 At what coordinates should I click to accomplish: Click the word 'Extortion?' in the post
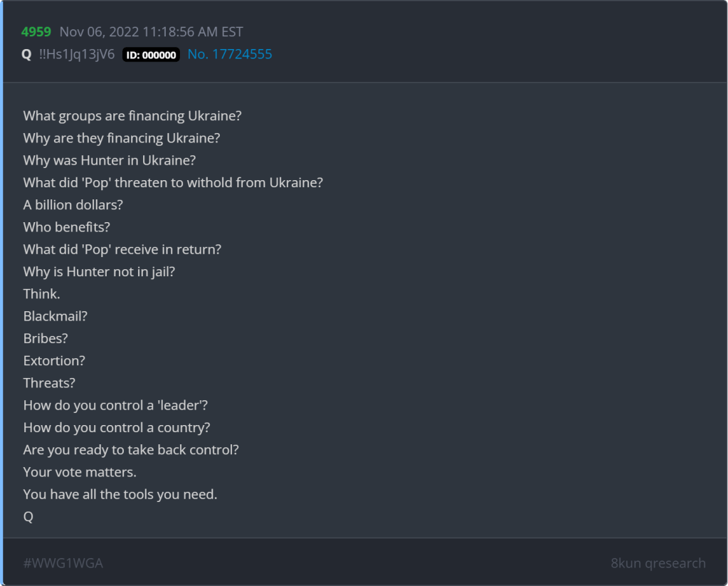tap(54, 360)
